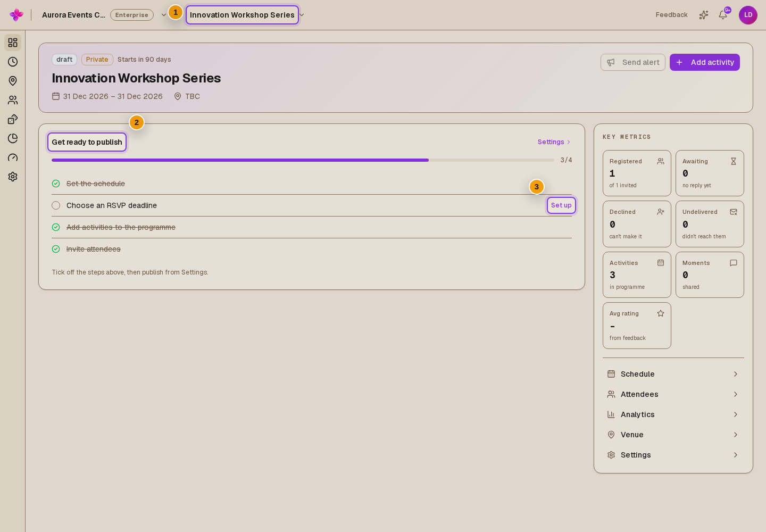Click the hourglass icon on Awaiting card
Screen dimensions: 766x532
pos(734,161)
